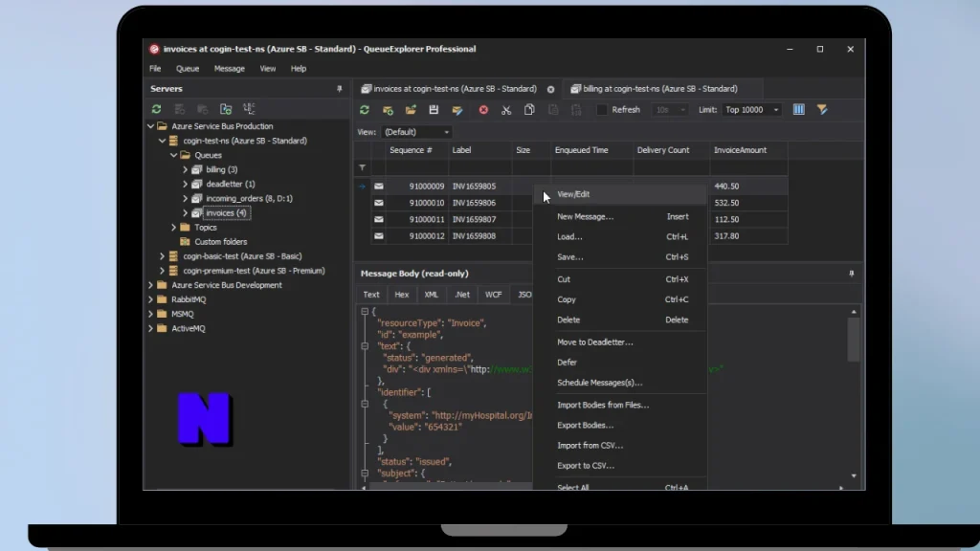Choose View/Edit from the context menu
Screen dimensions: 980x551
620,194
